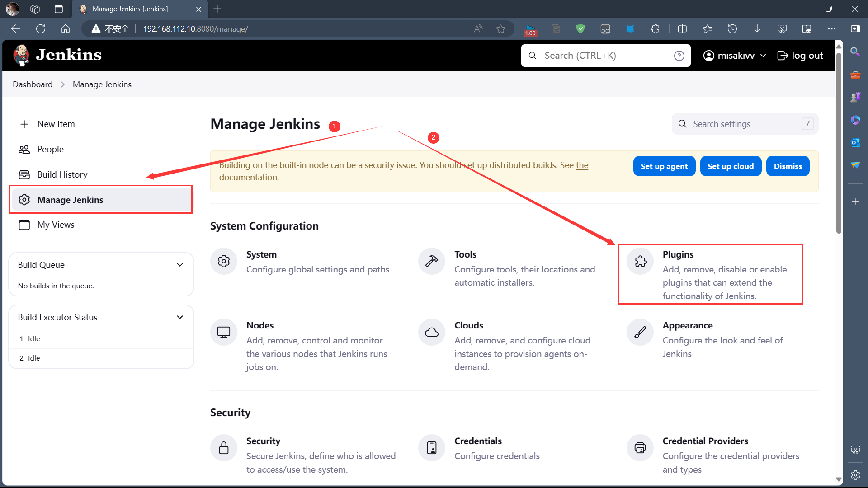
Task: Click the Appearance paintbrush icon
Action: coord(640,332)
